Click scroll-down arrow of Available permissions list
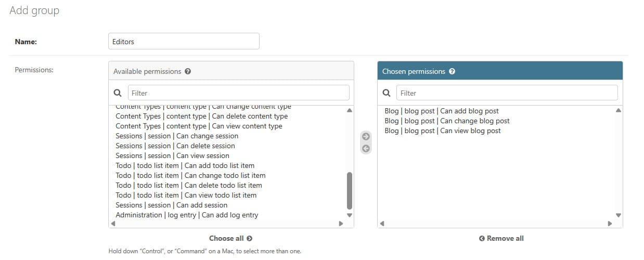This screenshot has height=260, width=644. 350,215
